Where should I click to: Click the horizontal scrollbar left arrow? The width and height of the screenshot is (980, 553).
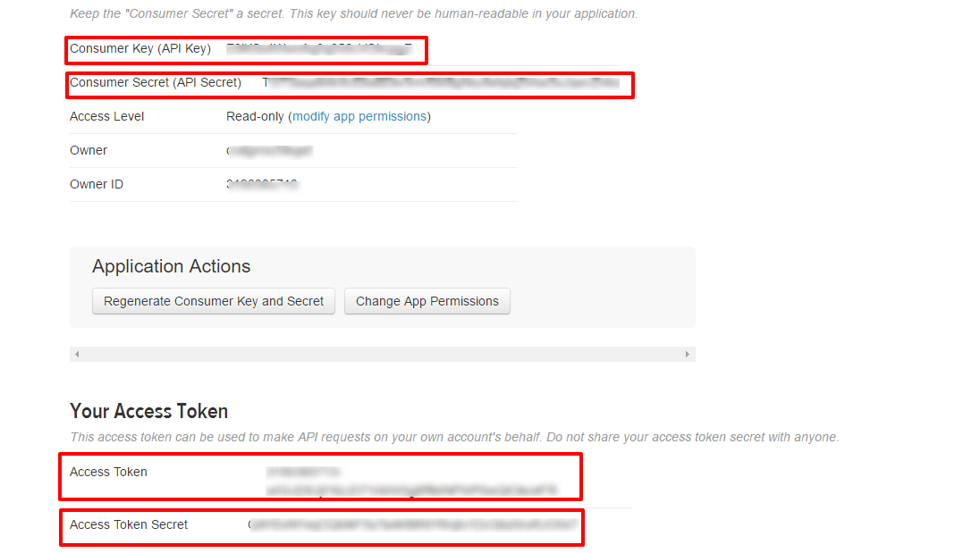[x=77, y=355]
